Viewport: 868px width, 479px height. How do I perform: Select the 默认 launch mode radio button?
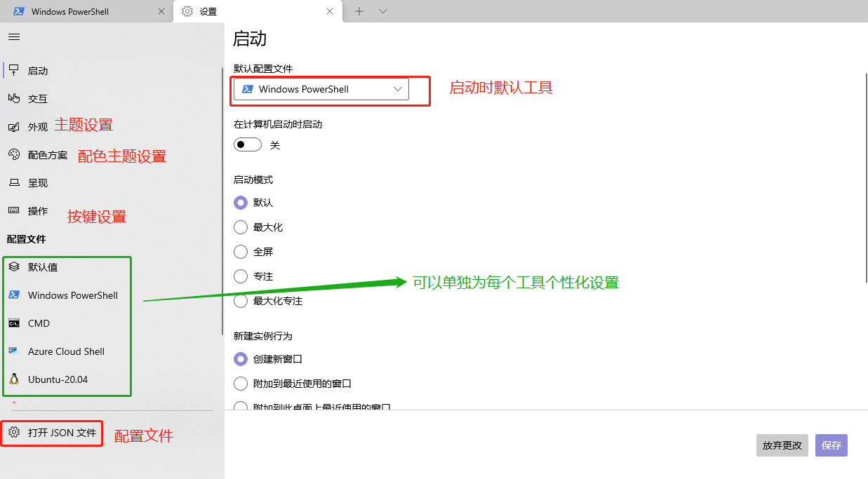(241, 203)
